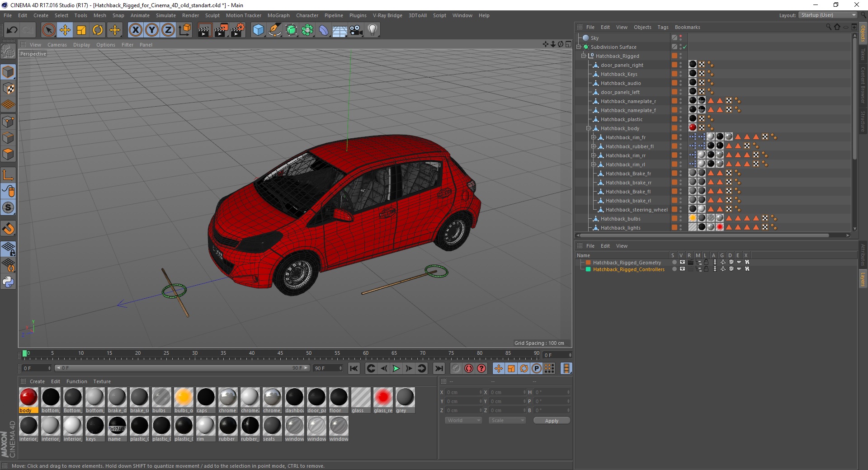868x470 pixels.
Task: Open the Simulate menu
Action: tap(166, 15)
